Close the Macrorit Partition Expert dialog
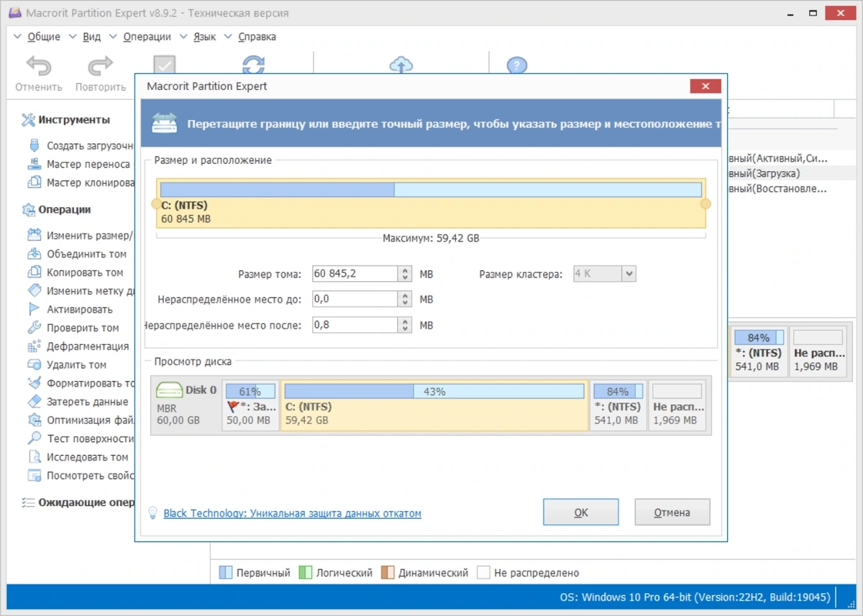This screenshot has width=863, height=616. point(705,86)
